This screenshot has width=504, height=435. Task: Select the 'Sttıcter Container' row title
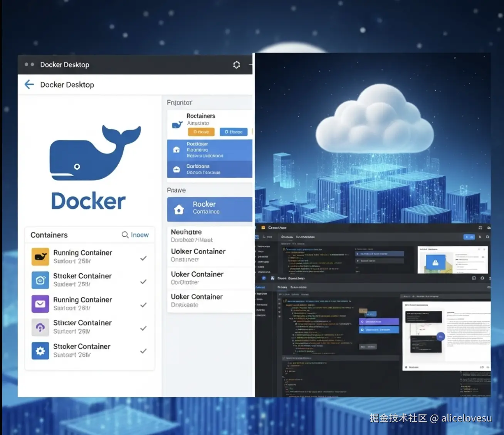(x=82, y=323)
